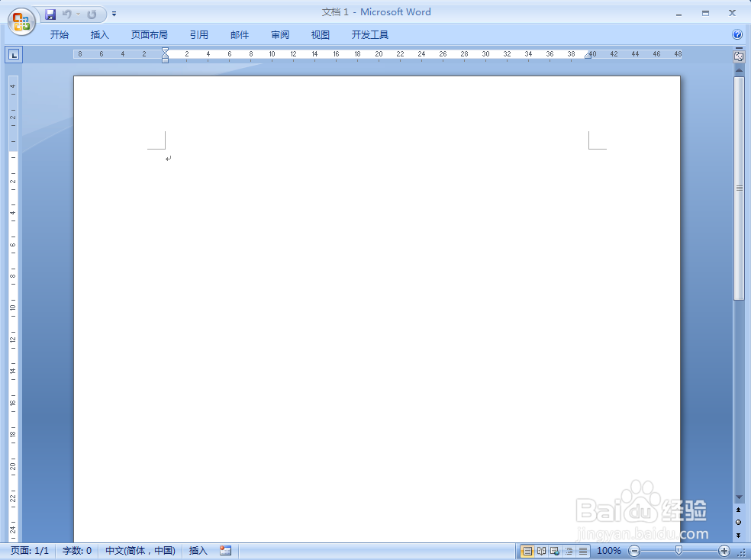This screenshot has height=560, width=751.
Task: Click scrollbar down arrow
Action: [739, 497]
